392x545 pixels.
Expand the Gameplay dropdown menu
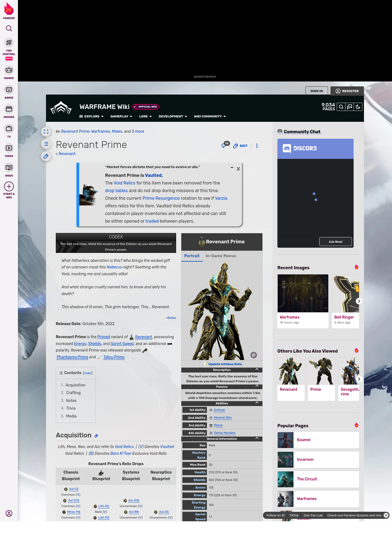pos(121,116)
